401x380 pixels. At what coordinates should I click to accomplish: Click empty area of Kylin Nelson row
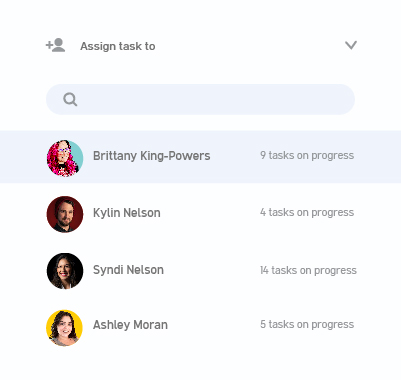[x=210, y=213]
